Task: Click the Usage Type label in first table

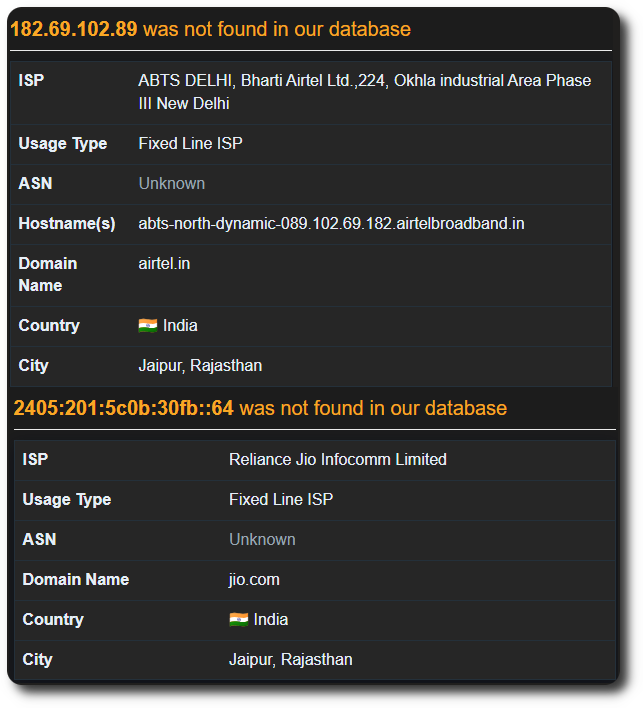Action: coord(63,144)
